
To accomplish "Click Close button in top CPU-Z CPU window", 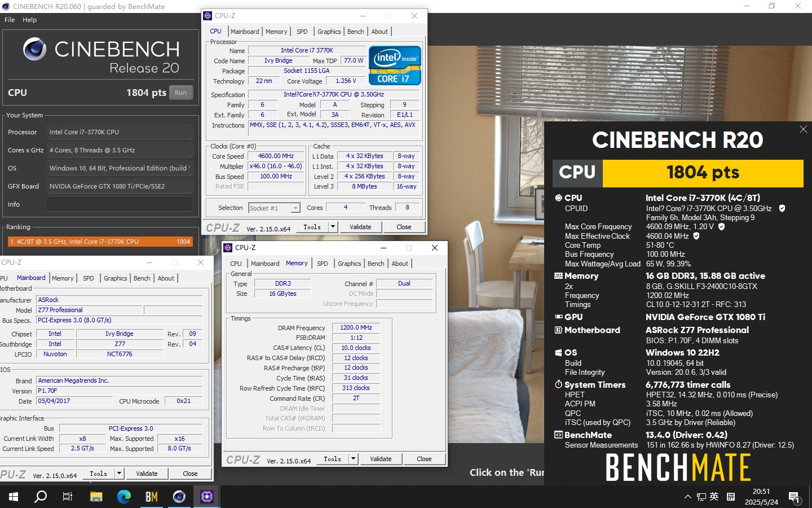I will (404, 227).
